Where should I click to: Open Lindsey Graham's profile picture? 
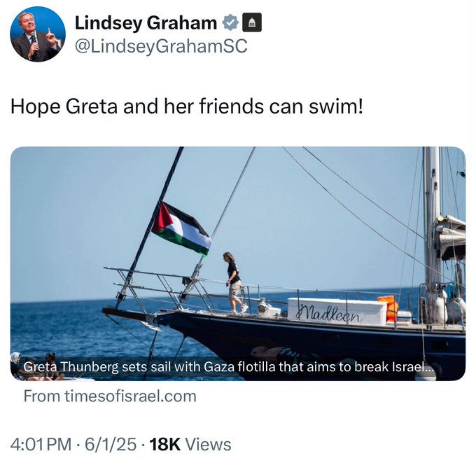(x=38, y=34)
